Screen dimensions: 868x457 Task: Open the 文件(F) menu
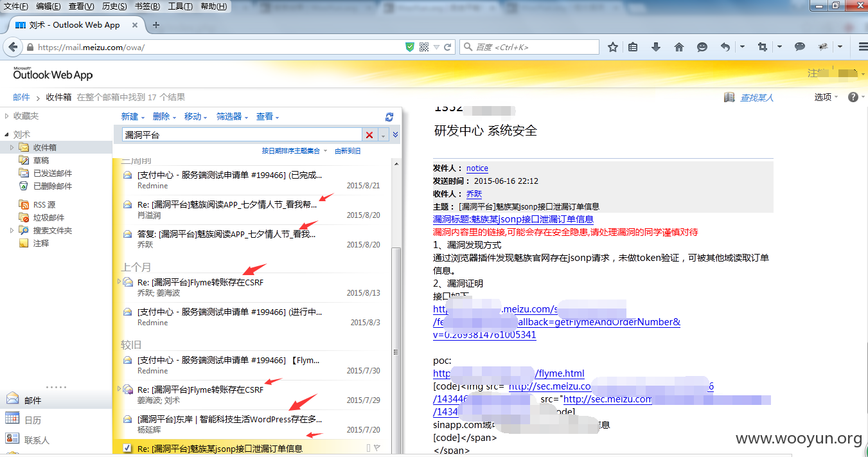pos(16,6)
